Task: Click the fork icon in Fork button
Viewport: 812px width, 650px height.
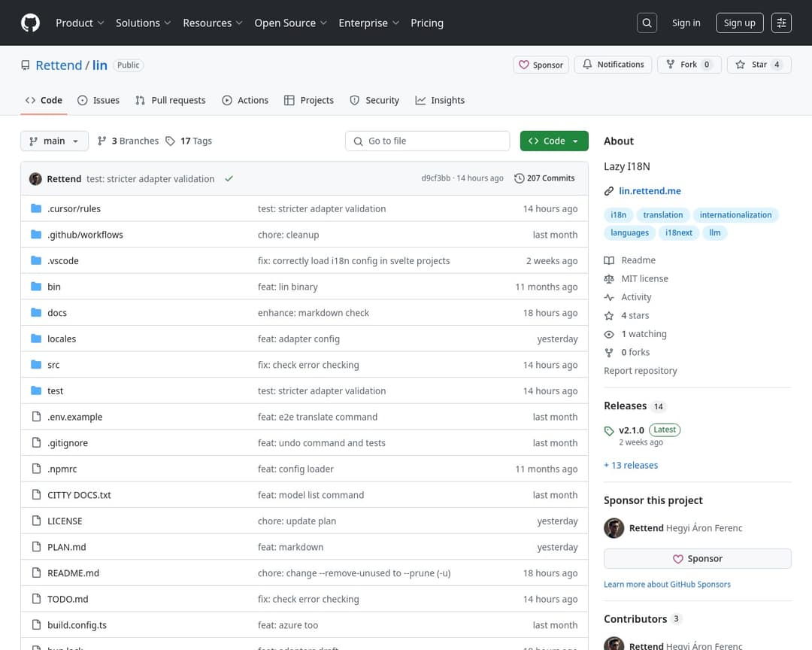Action: (671, 64)
